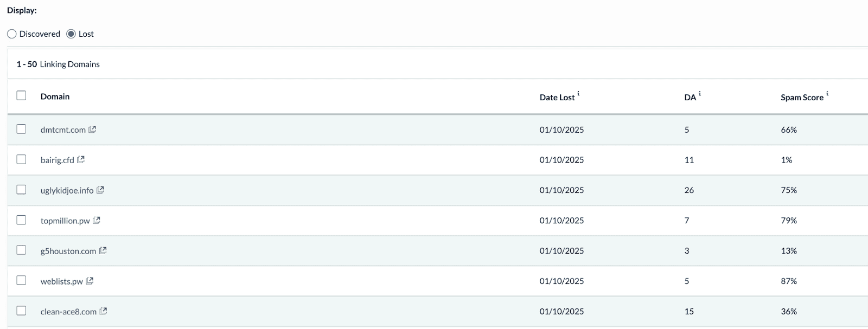Open the clean-ace8.com domain link
This screenshot has width=868, height=329.
(x=68, y=312)
